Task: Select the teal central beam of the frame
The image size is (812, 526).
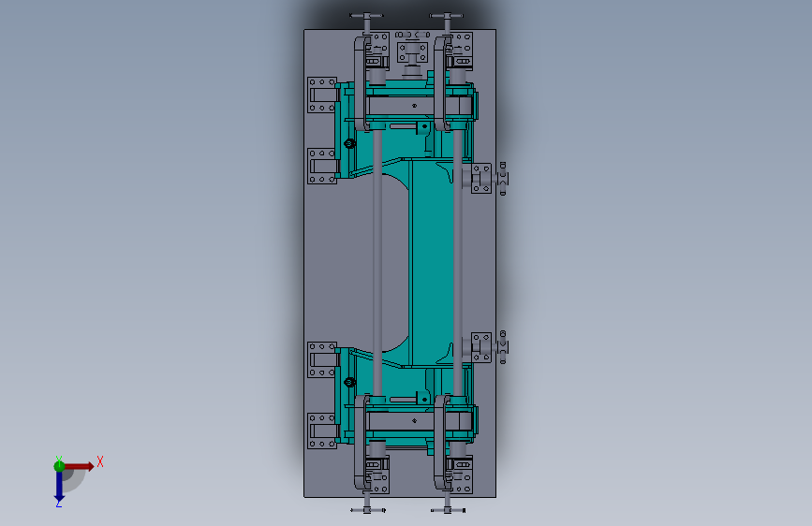Action: pyautogui.click(x=432, y=263)
